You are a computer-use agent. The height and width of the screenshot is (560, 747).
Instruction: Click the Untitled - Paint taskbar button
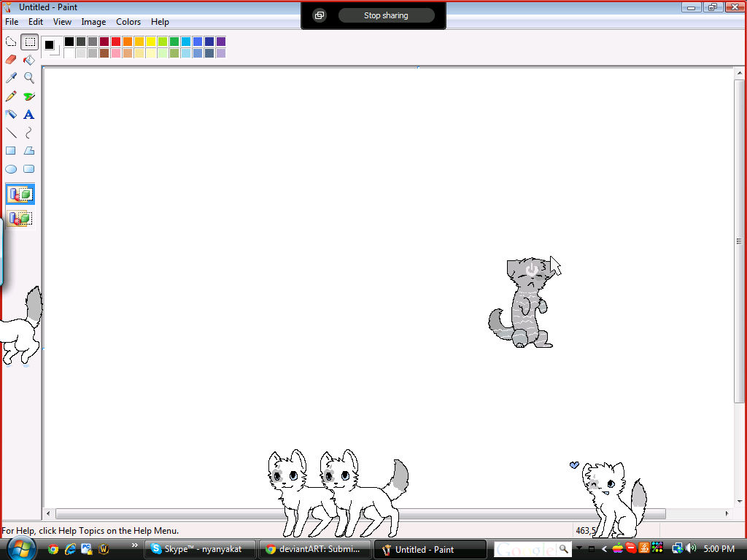click(x=430, y=549)
